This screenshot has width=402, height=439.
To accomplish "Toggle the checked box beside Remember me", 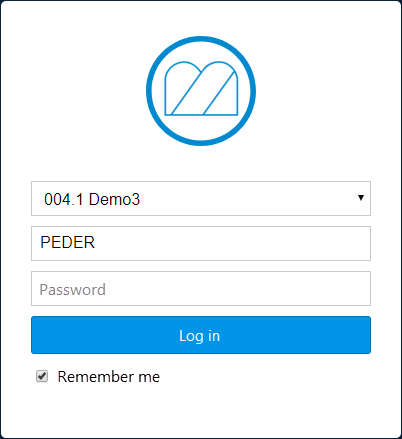I will pos(42,376).
